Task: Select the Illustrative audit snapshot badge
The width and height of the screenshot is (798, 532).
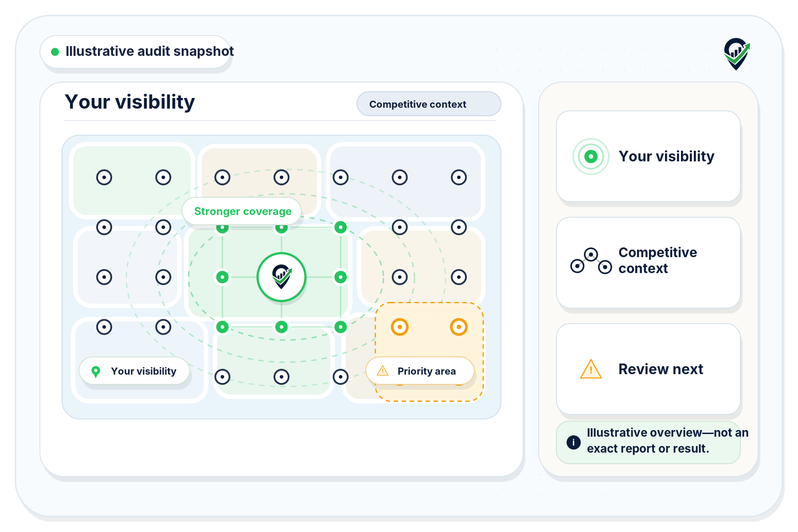Action: click(136, 52)
